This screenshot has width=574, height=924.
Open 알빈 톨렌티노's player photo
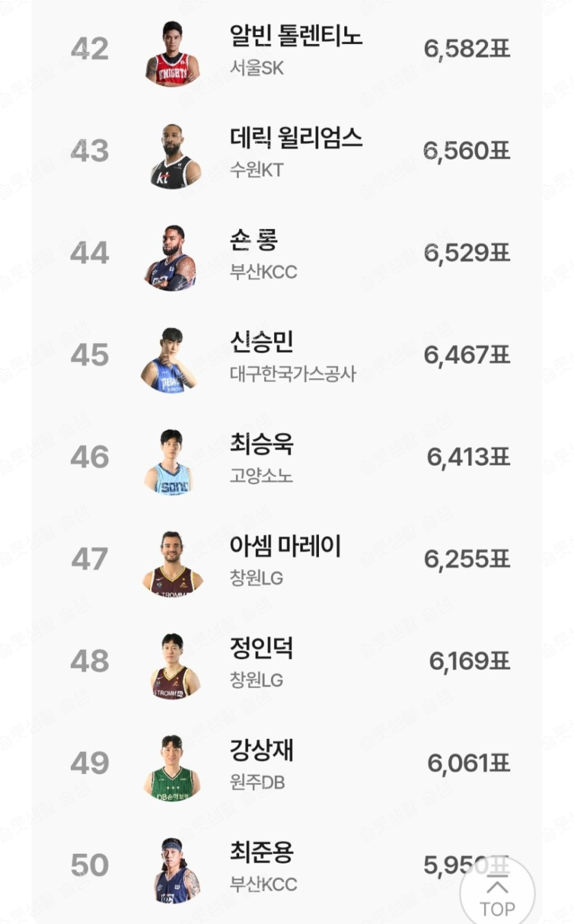click(173, 54)
